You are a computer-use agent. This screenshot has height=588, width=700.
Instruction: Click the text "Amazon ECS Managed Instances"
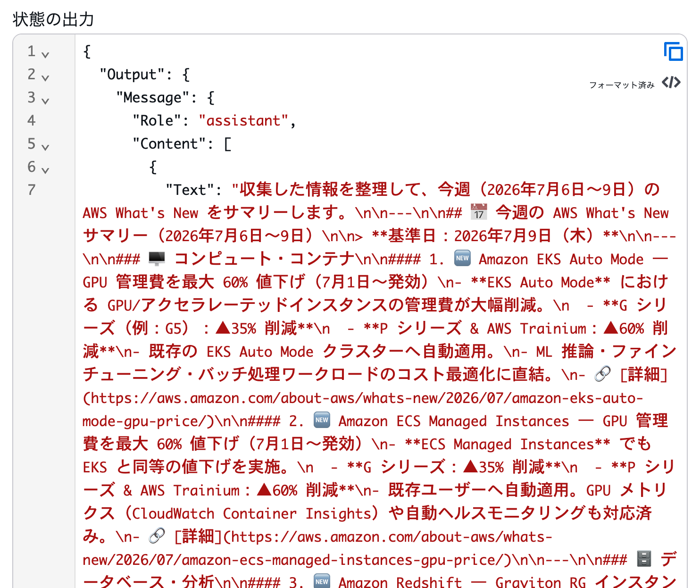(x=454, y=421)
